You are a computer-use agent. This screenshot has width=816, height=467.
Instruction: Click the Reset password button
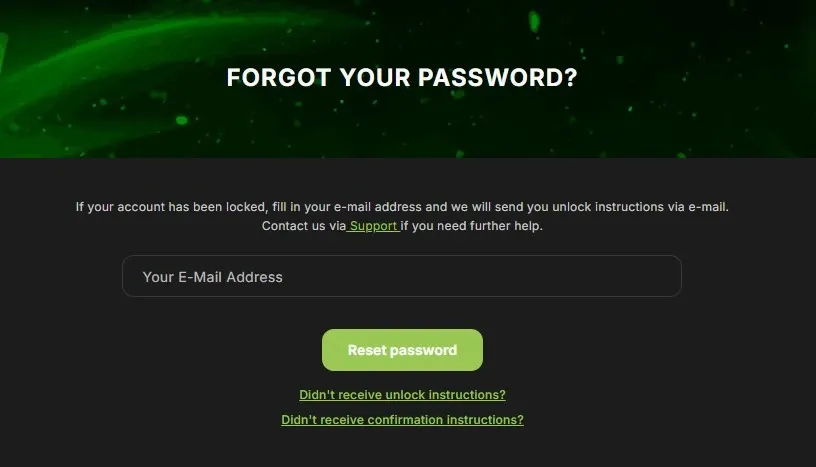[x=402, y=350]
